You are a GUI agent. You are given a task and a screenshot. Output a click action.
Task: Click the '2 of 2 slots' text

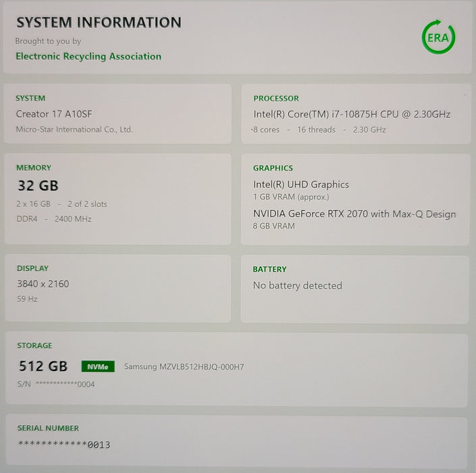87,204
